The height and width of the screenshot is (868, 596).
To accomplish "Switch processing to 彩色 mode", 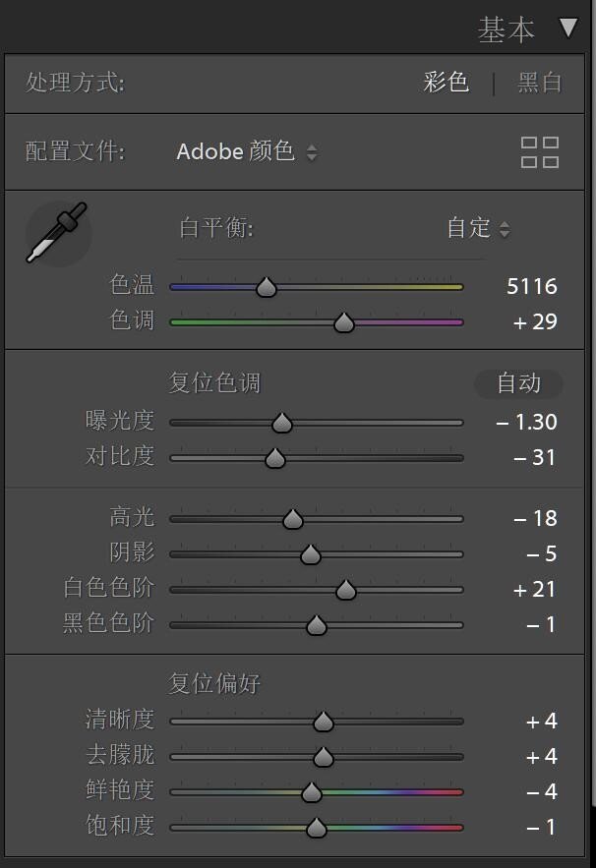I will coord(446,83).
